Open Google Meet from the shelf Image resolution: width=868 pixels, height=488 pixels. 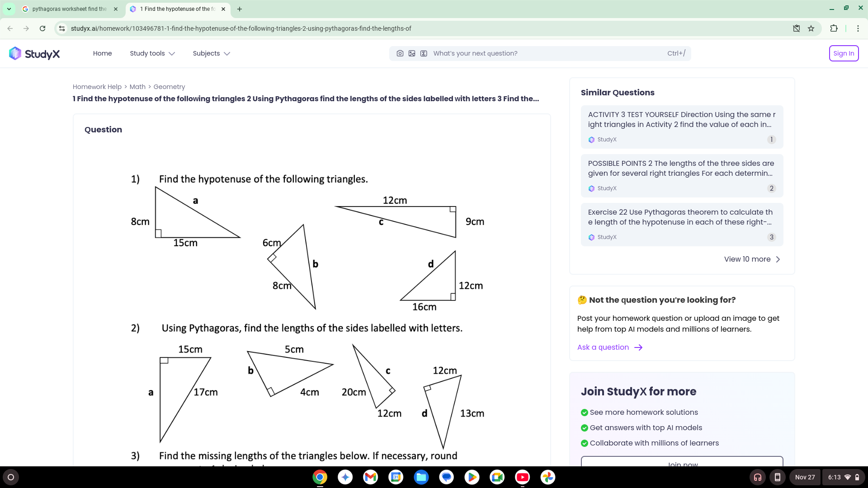click(497, 477)
